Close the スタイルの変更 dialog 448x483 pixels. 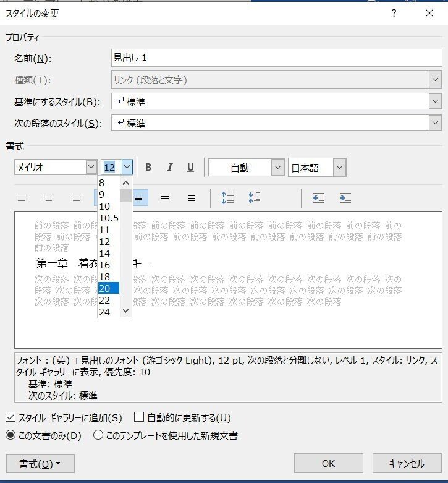(x=429, y=13)
